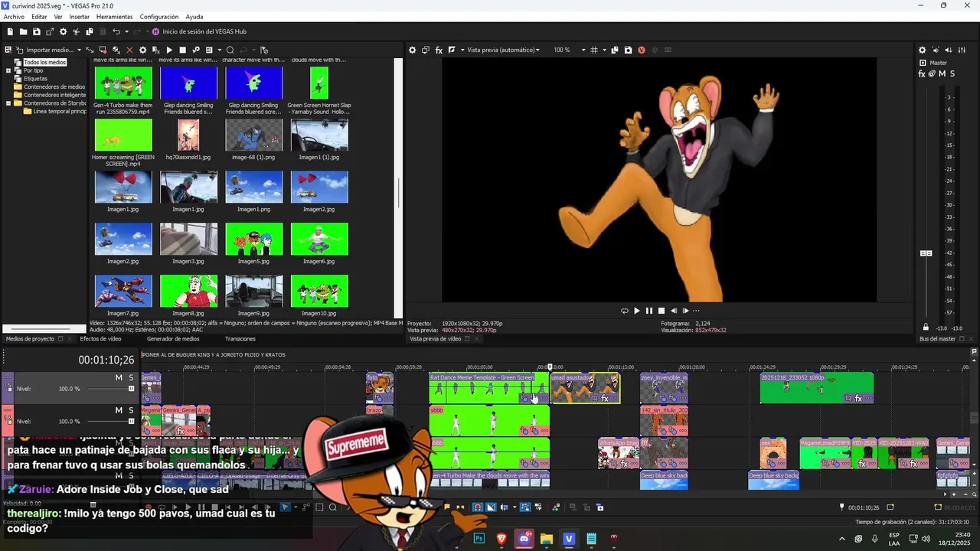Stop the video preview
This screenshot has width=980, height=551.
coord(661,311)
